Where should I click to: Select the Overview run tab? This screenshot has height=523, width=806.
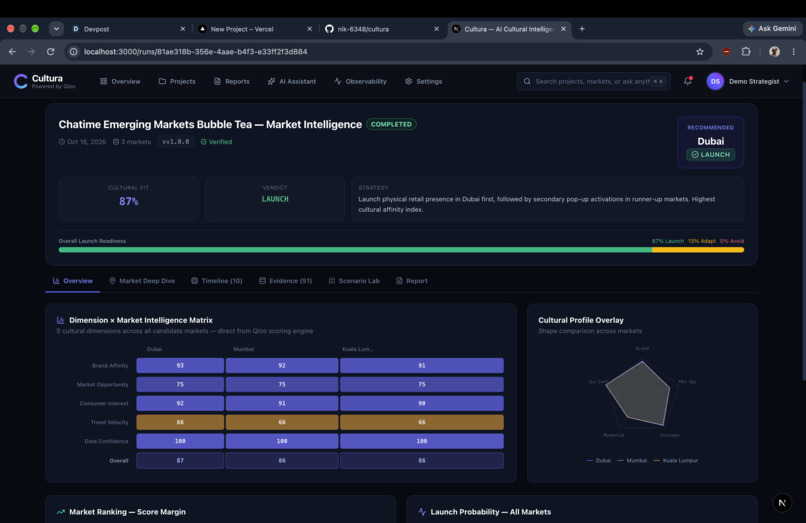(72, 281)
